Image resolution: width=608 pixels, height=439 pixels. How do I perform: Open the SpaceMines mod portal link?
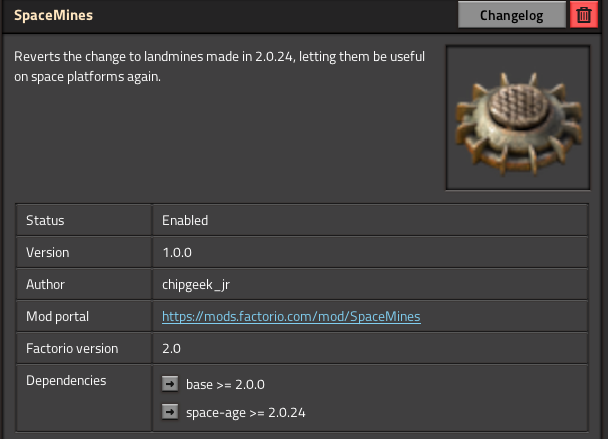291,316
